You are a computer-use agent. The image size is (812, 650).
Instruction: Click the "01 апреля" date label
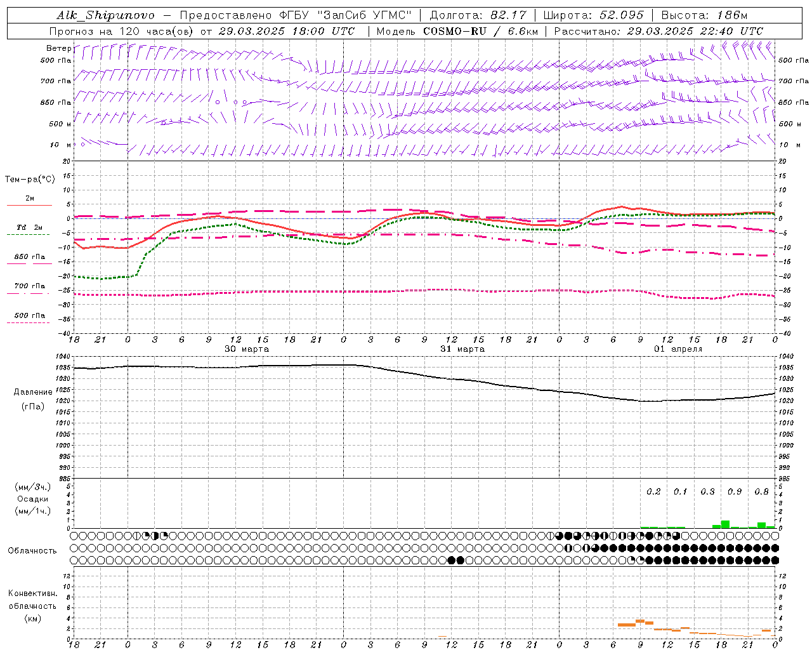[678, 349]
